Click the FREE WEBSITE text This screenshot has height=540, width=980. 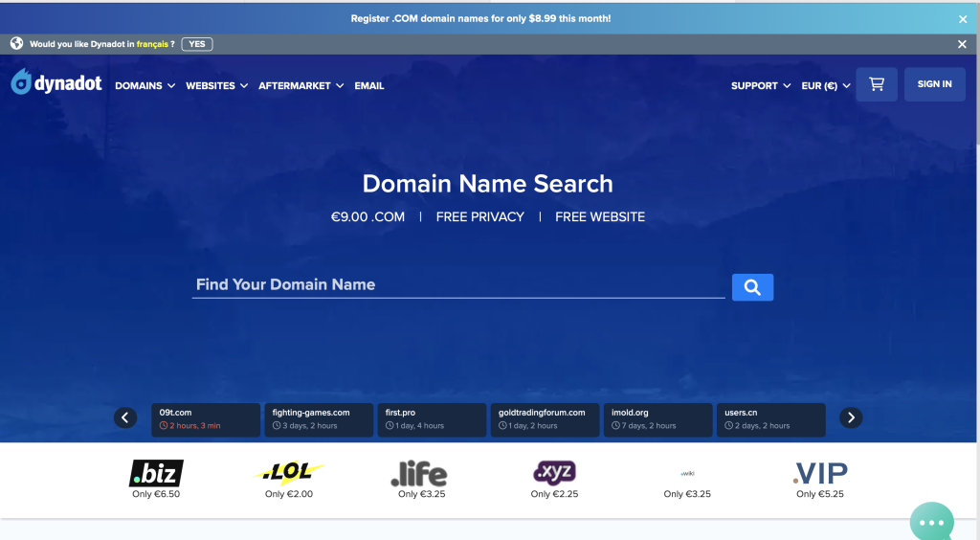pos(600,217)
